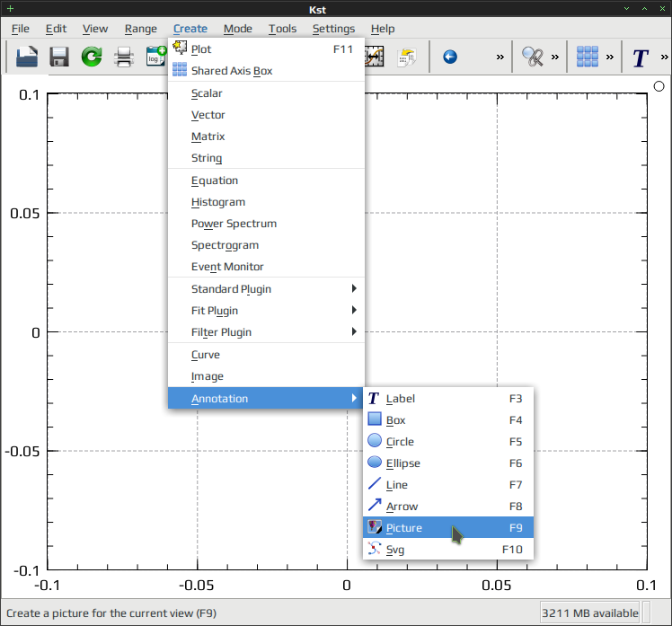Expand the Fit Plugin submenu
This screenshot has height=626, width=672.
click(266, 310)
